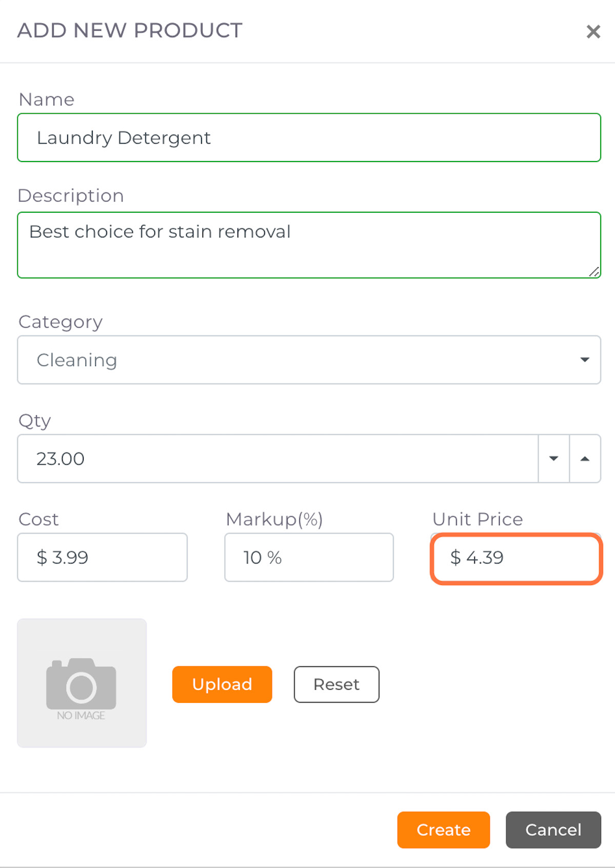The height and width of the screenshot is (868, 615).
Task: Click the ADD NEW PRODUCT heading
Action: click(130, 30)
